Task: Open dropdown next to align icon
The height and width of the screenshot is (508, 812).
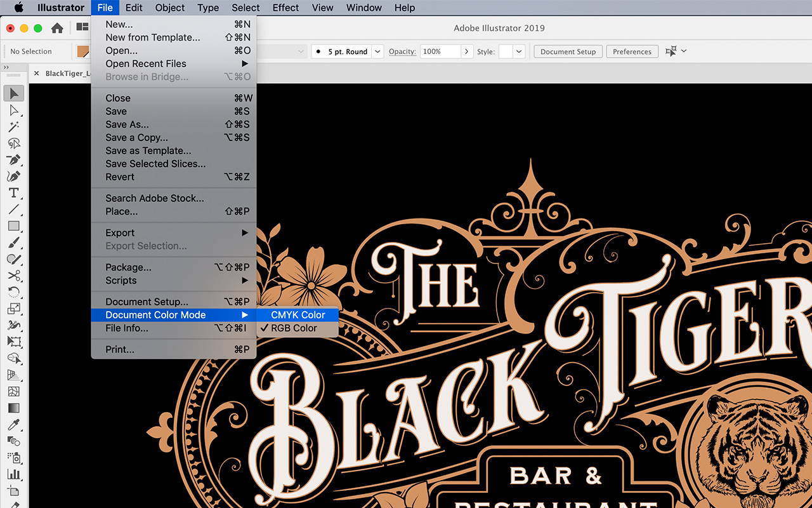Action: pos(683,51)
